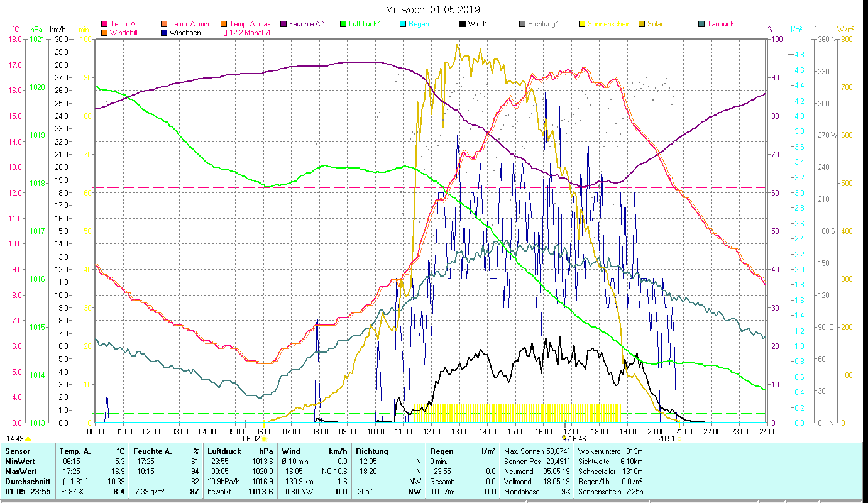This screenshot has width=868, height=503.
Task: Click the 'Windchill' legend label
Action: click(124, 33)
